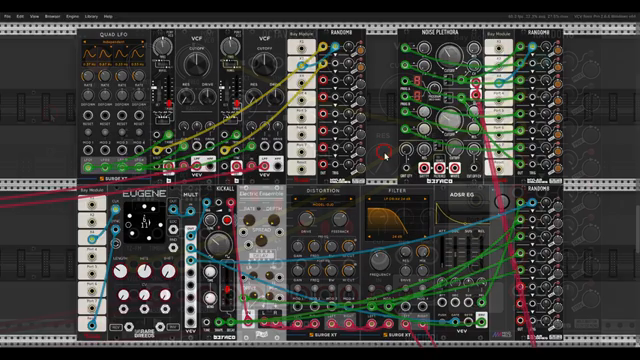Click the Noise Plethora PROG A digit display

(x=417, y=80)
